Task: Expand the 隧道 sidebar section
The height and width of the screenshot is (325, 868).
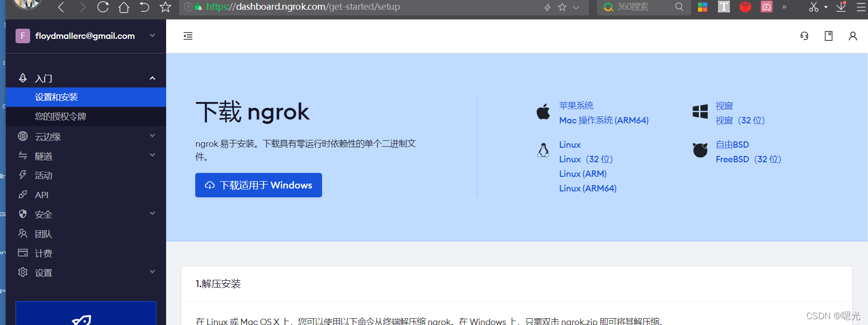Action: click(x=86, y=156)
